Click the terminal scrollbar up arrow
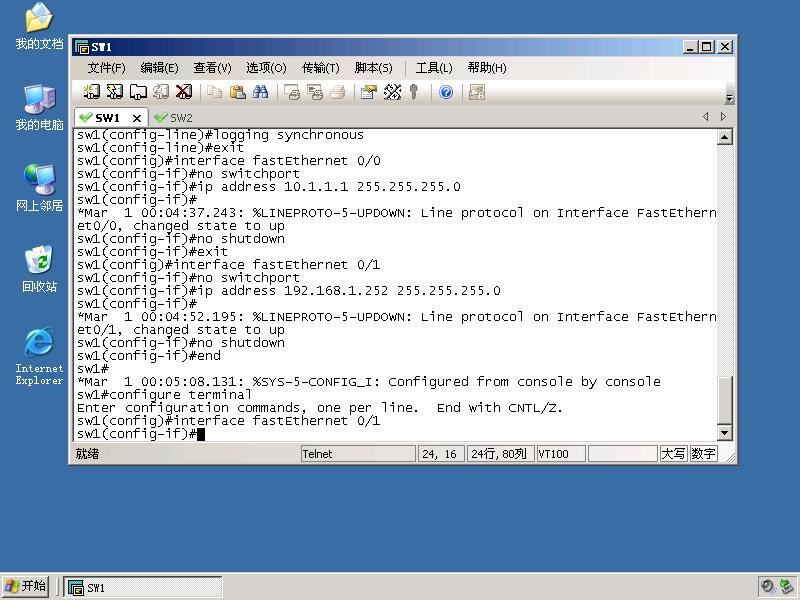The image size is (800, 600). 724,137
